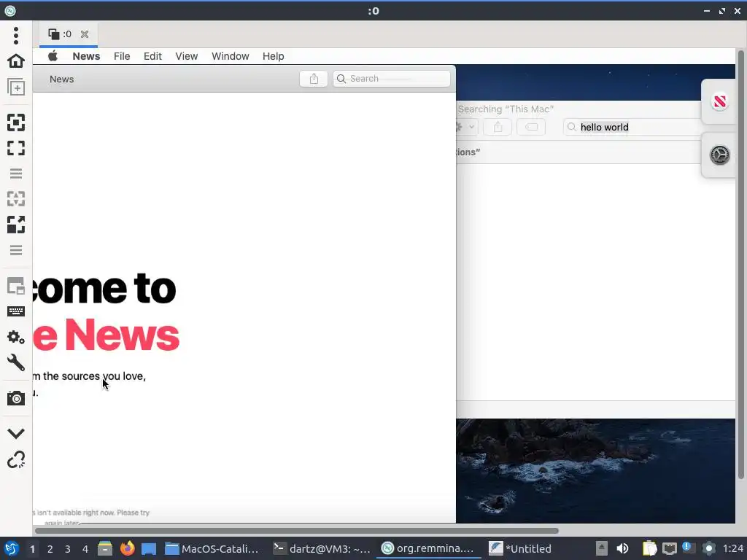Viewport: 747px width, 560px height.
Task: Toggle scaled mode in Remmina sidebar
Action: point(16,225)
